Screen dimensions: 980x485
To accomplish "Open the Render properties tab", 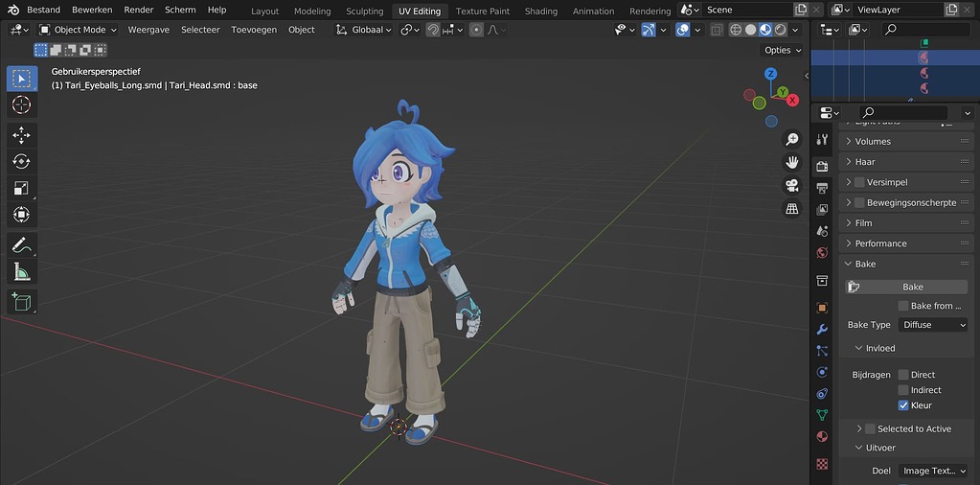I will pos(823,166).
